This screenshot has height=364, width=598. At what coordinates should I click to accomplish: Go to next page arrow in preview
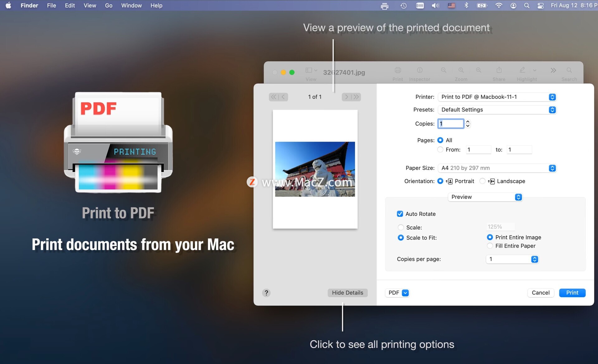point(347,97)
